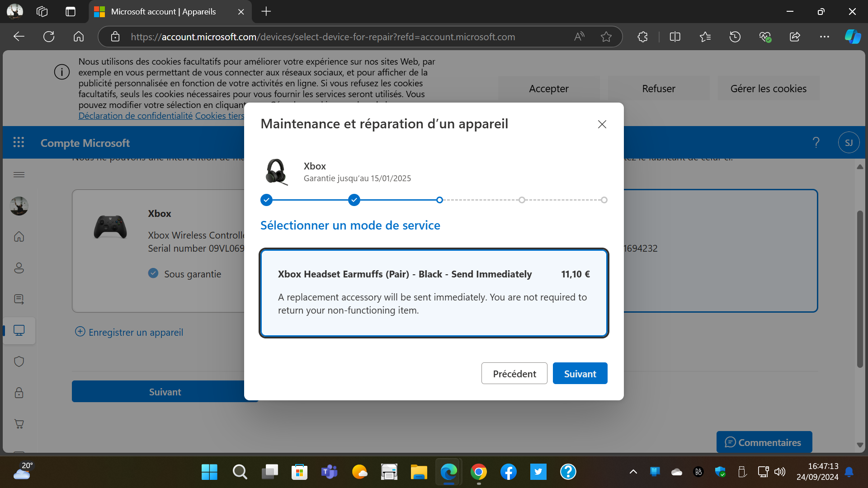
Task: Open the taskbar volume control
Action: (780, 472)
